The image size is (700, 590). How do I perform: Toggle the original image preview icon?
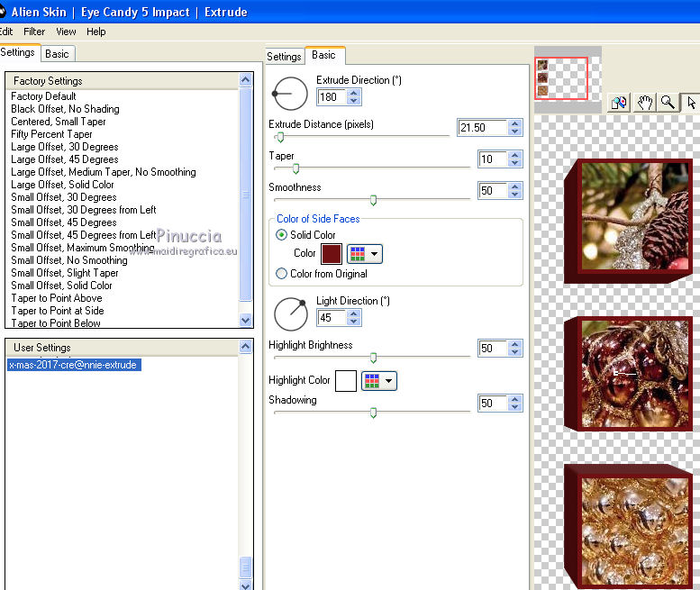pos(619,103)
